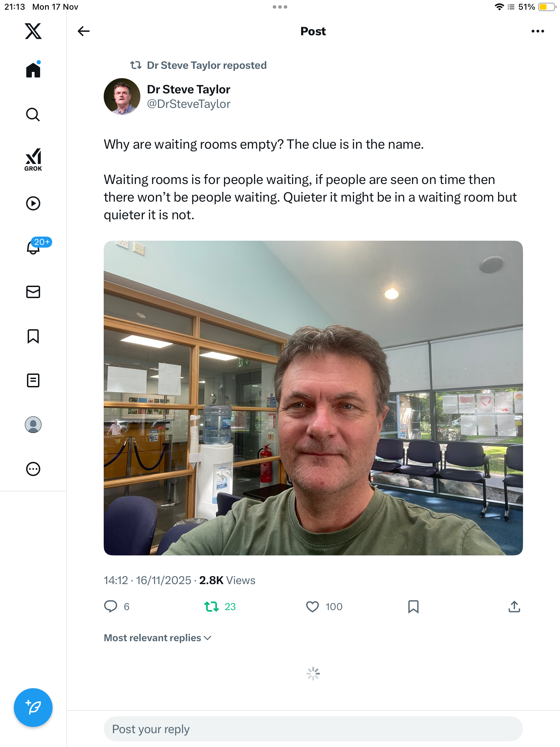Click the @DrSteveTaylor handle
Screen dimensions: 560x747
(x=189, y=104)
